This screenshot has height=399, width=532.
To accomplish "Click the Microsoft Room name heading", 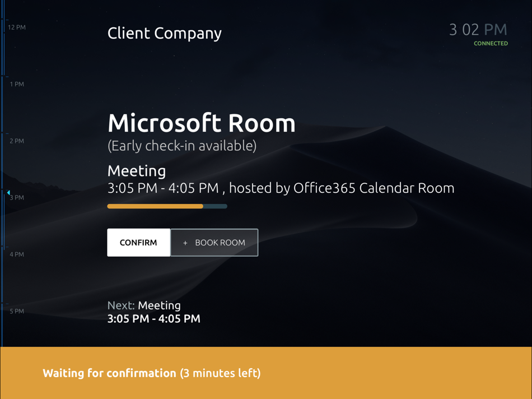I will pyautogui.click(x=202, y=123).
